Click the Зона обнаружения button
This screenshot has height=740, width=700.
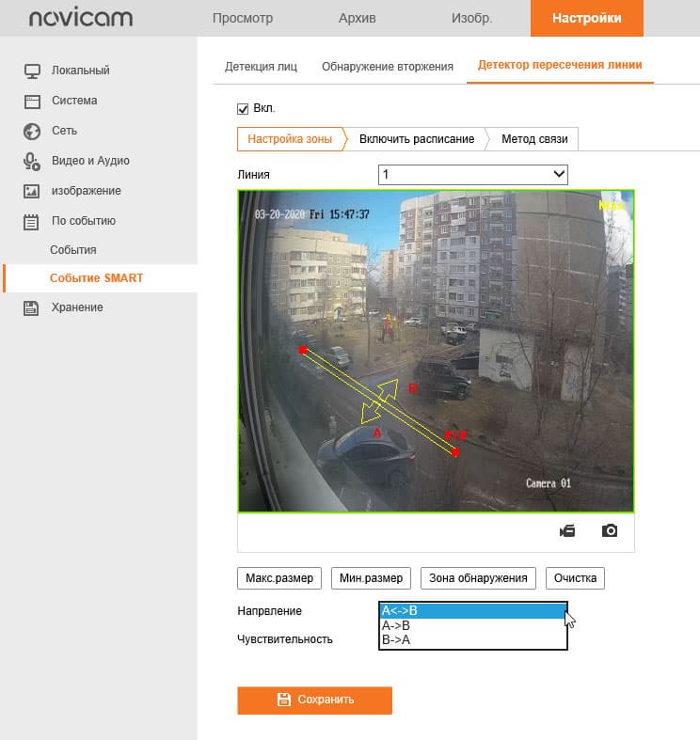[478, 578]
